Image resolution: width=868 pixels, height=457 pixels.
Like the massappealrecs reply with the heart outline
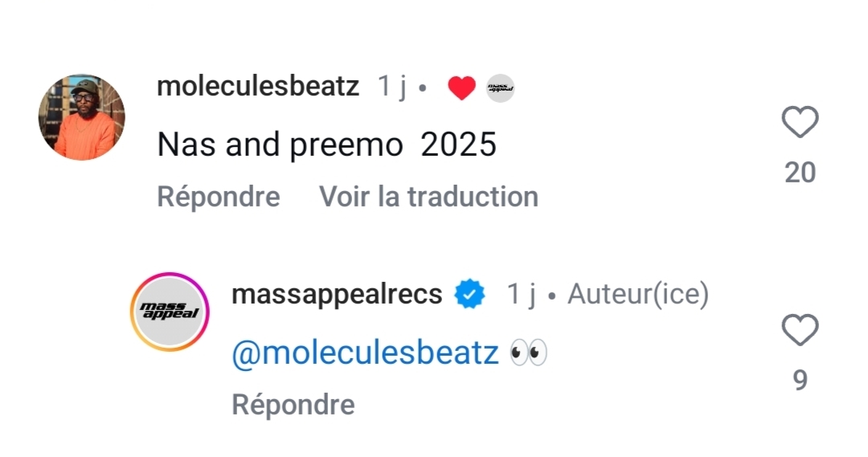[x=800, y=330]
